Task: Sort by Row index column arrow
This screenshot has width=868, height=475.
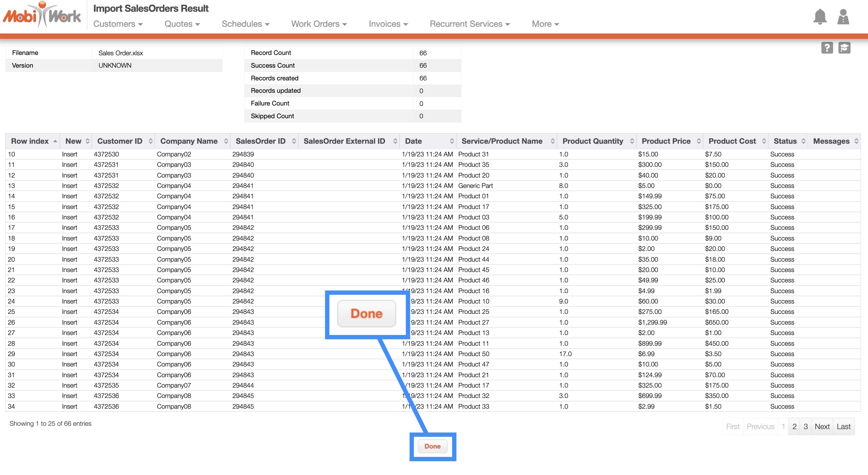Action: (x=55, y=141)
